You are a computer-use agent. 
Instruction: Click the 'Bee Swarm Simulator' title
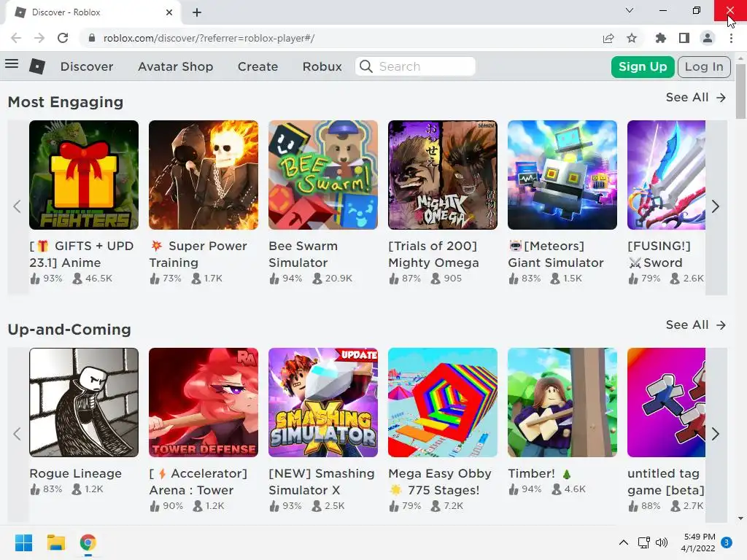303,254
